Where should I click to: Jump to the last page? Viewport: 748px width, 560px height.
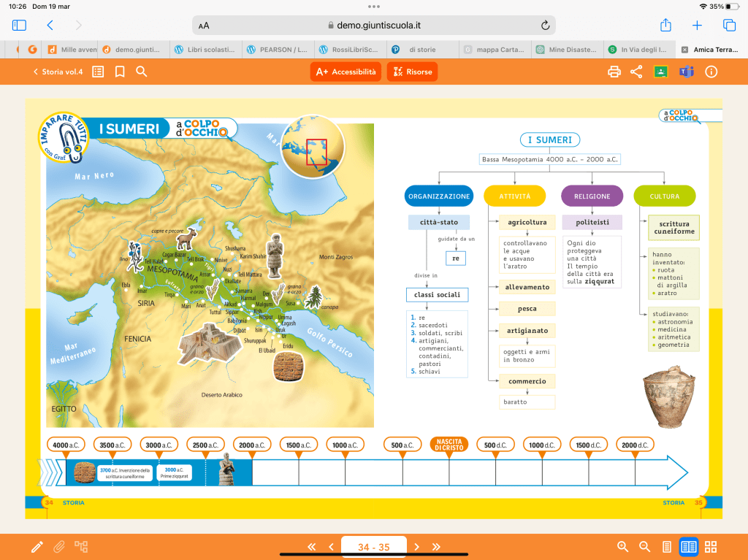pos(437,547)
